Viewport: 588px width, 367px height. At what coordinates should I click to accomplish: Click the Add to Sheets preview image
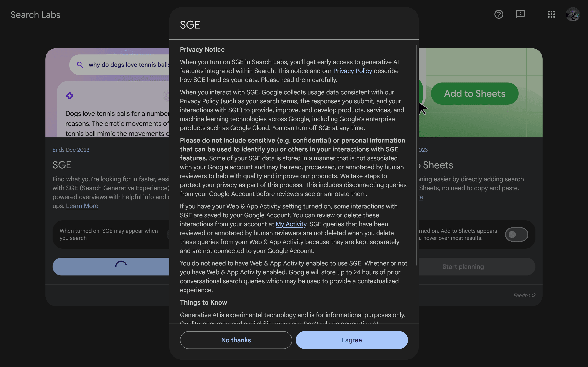point(480,93)
